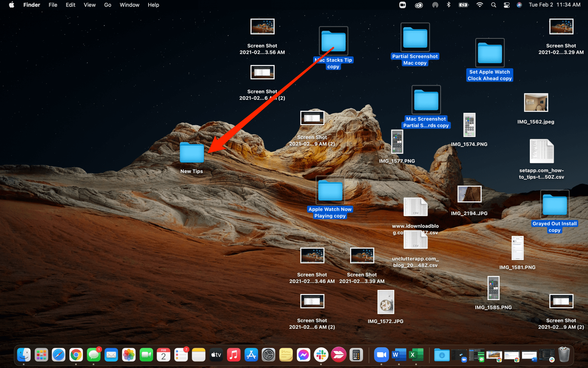Open Spotlight search magnifier
Image resolution: width=588 pixels, height=368 pixels.
pos(493,5)
